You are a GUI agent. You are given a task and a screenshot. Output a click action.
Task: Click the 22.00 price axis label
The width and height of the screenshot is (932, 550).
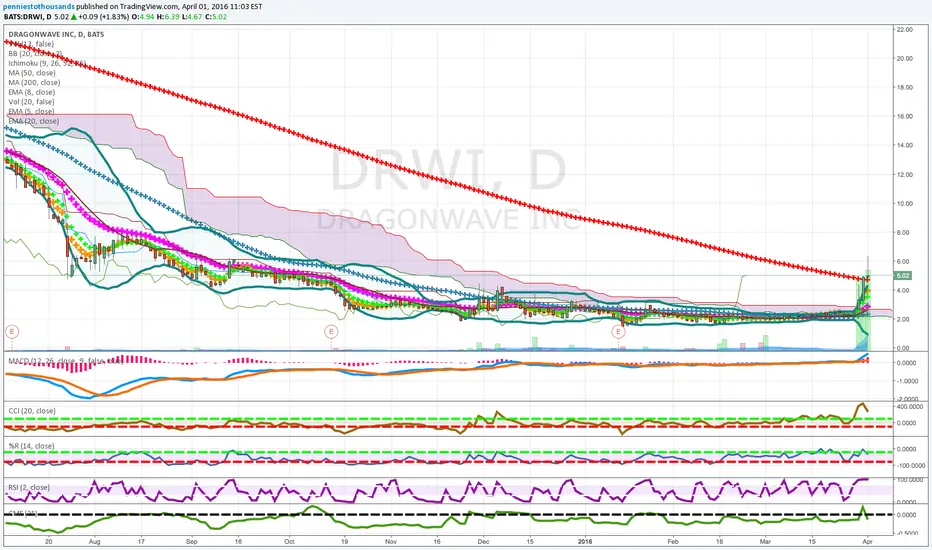(x=905, y=29)
